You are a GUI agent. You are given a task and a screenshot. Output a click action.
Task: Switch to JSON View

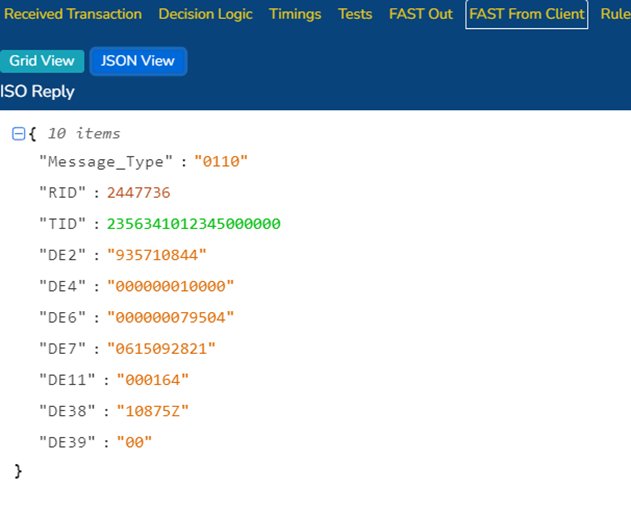[138, 61]
